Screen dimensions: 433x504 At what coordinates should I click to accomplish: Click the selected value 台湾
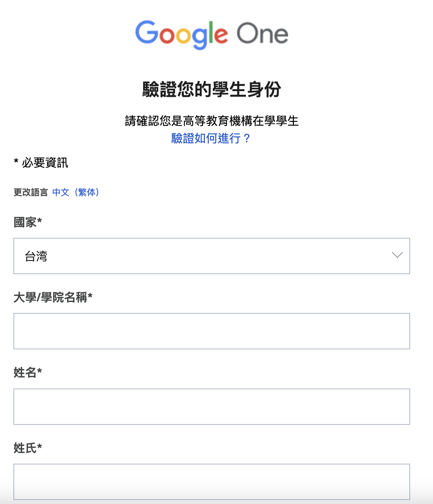pyautogui.click(x=36, y=256)
